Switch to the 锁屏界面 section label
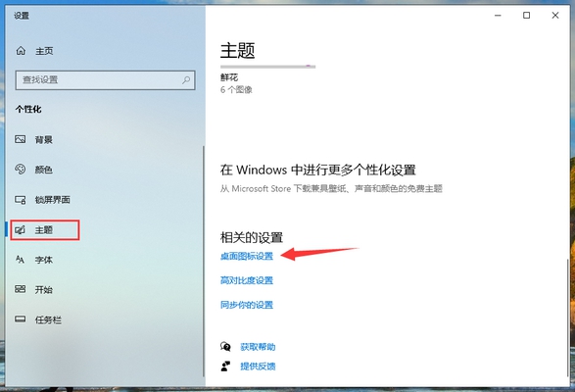Image resolution: width=575 pixels, height=392 pixels. coord(53,200)
